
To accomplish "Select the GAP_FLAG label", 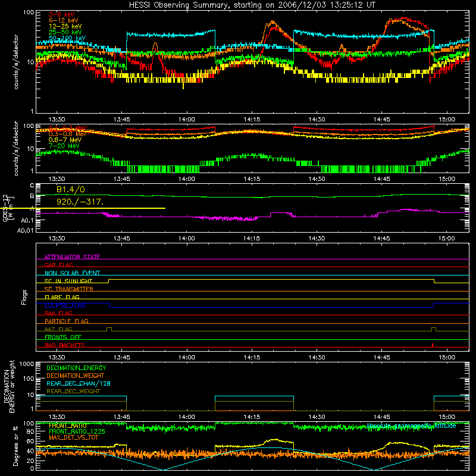I will (x=58, y=265).
